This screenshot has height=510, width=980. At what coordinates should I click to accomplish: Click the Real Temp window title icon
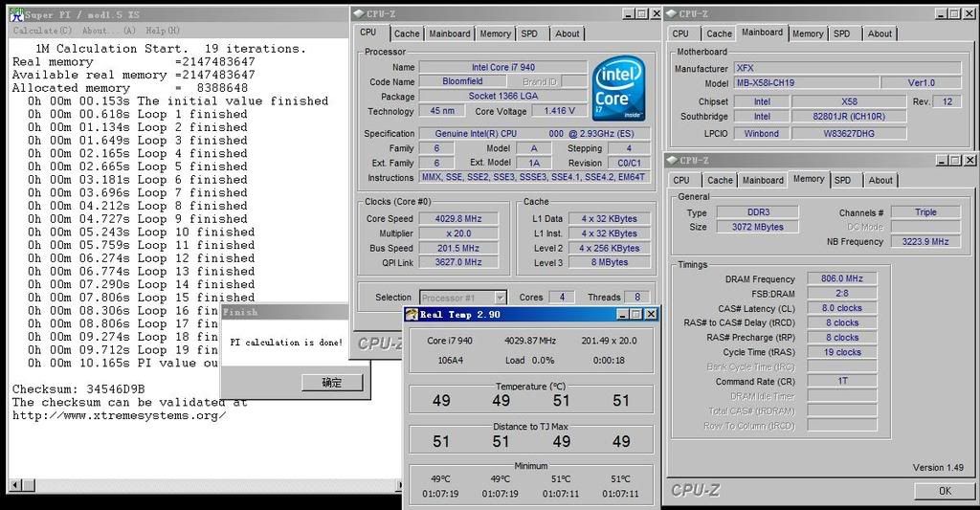pos(412,315)
